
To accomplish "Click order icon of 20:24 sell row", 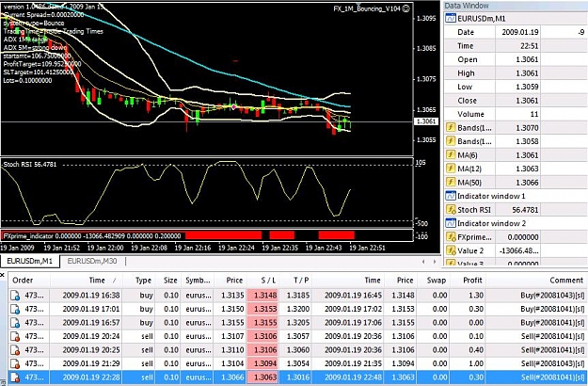I will click(15, 336).
